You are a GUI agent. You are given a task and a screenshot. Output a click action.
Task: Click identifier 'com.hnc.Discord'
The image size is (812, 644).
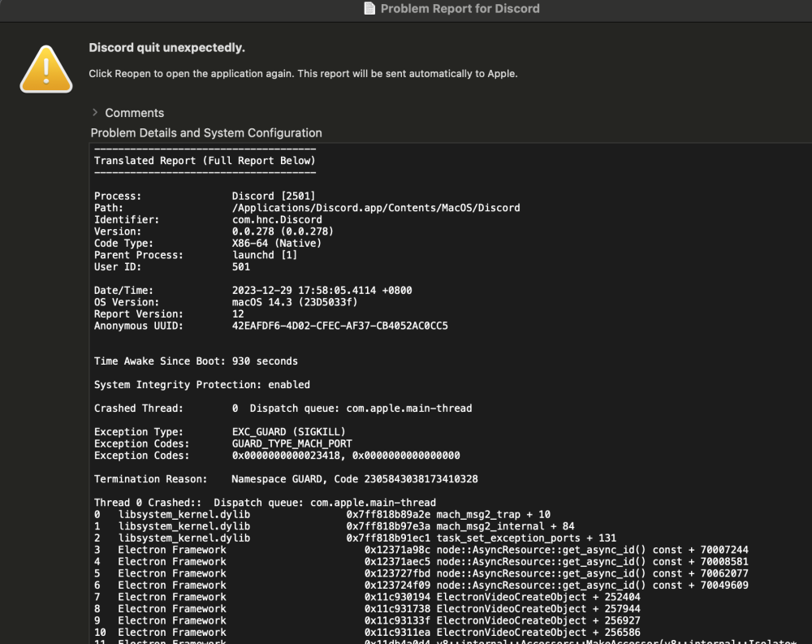277,220
